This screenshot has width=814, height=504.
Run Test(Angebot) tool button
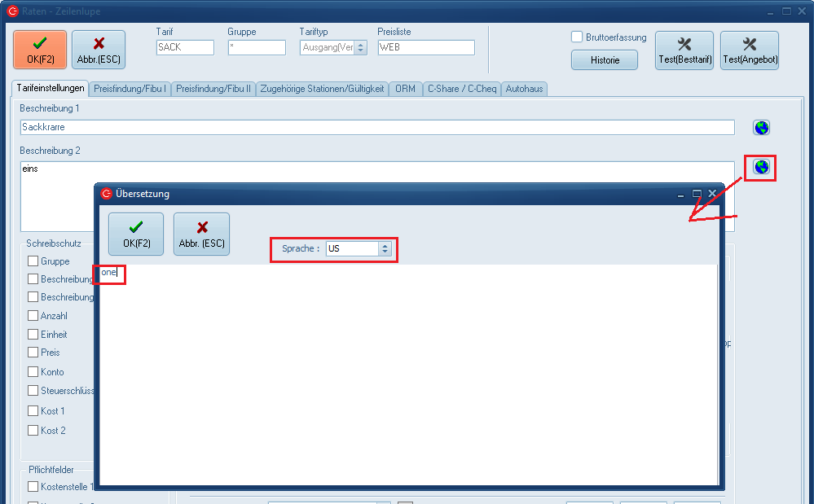click(749, 50)
